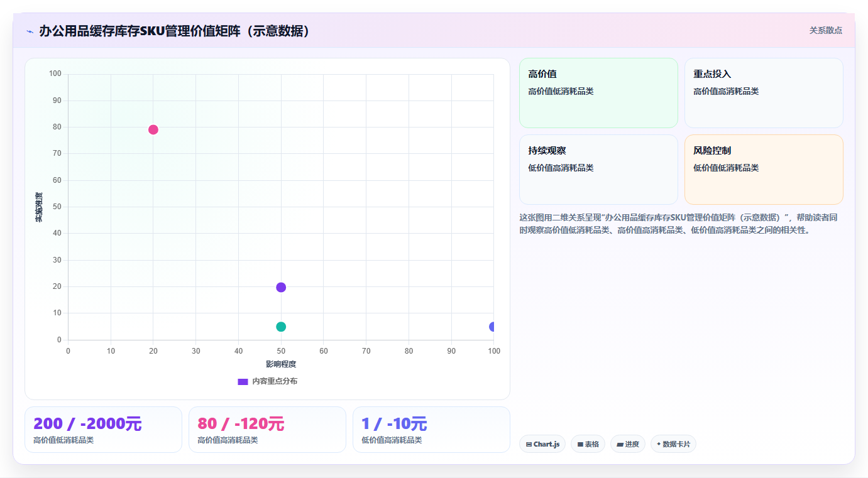This screenshot has height=478, width=868.
Task: Click the 影响程度 x-axis title
Action: (281, 364)
